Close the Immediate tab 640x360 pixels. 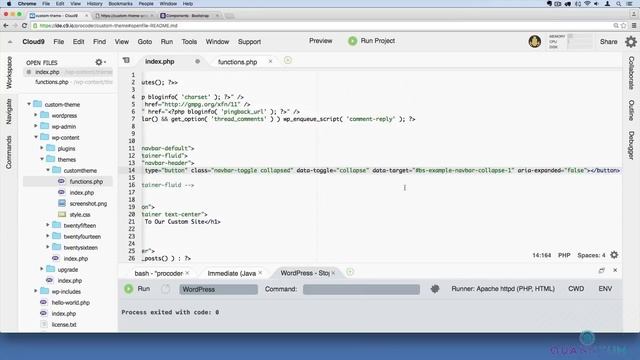coord(260,273)
